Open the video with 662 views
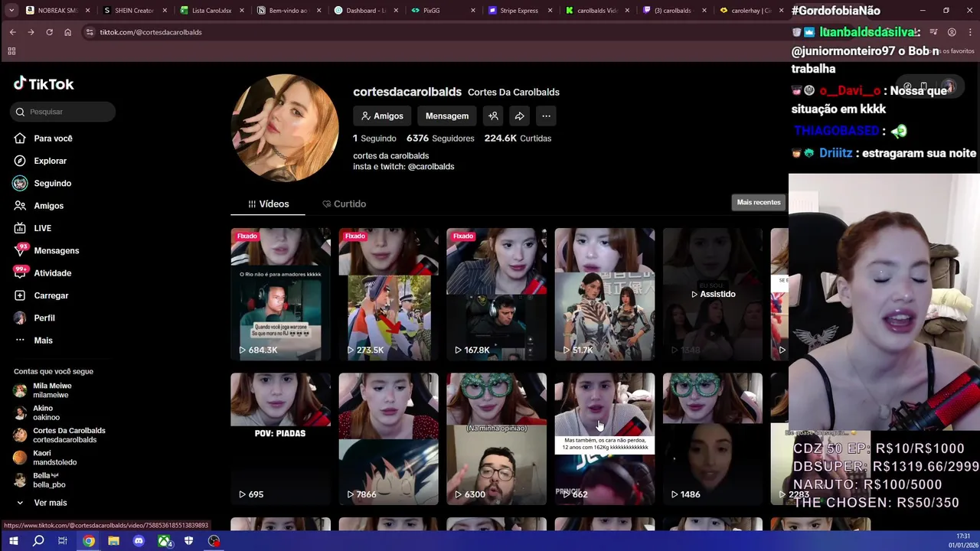The image size is (980, 551). tap(605, 439)
